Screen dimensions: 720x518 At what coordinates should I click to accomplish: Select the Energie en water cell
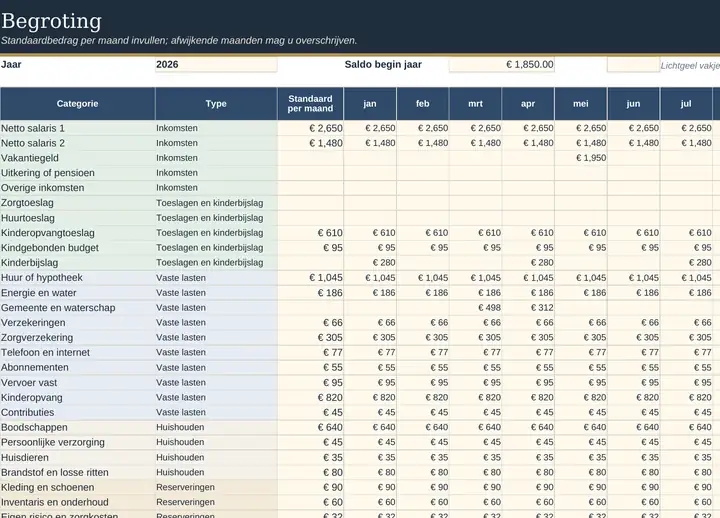point(78,293)
